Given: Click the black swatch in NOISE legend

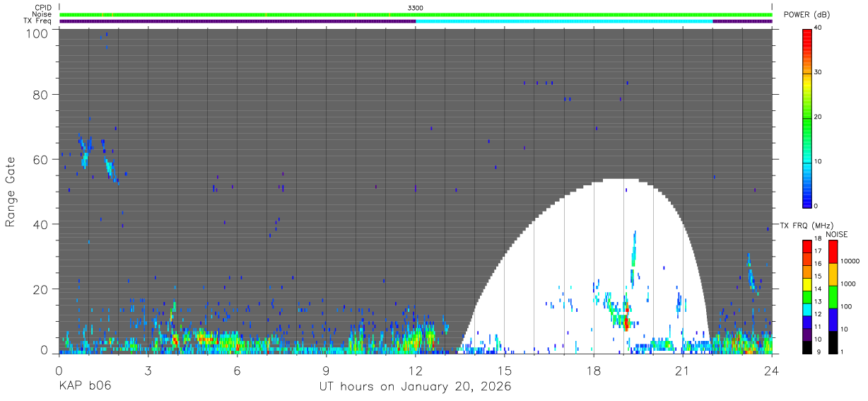Looking at the screenshot, I should (833, 342).
